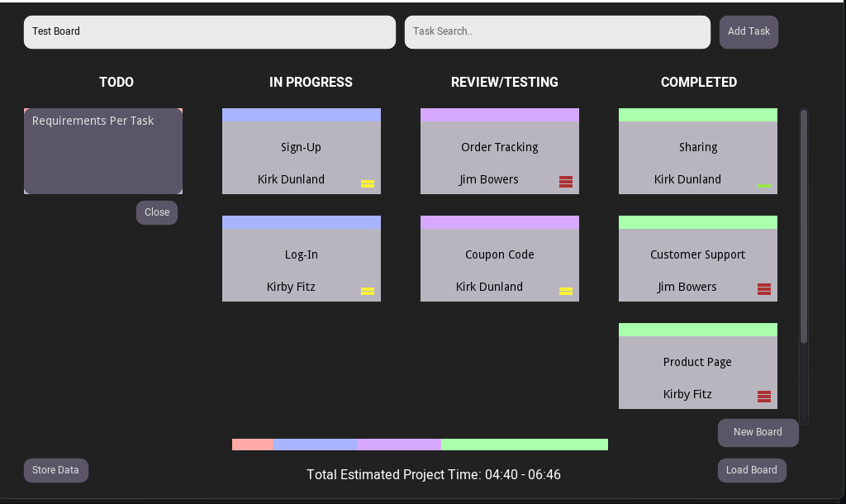Click the Store Data button
Screen dimensions: 846x504
pyautogui.click(x=55, y=470)
